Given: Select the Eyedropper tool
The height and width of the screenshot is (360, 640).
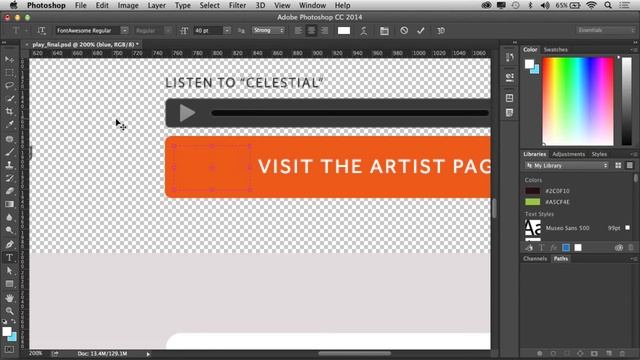Looking at the screenshot, I should [x=9, y=124].
